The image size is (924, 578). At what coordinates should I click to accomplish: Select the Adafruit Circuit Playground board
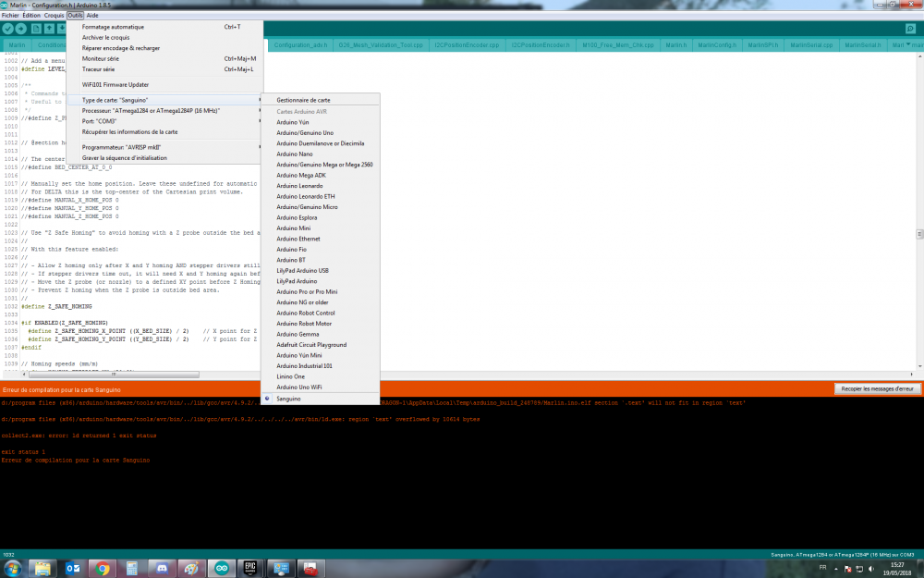coord(320,346)
